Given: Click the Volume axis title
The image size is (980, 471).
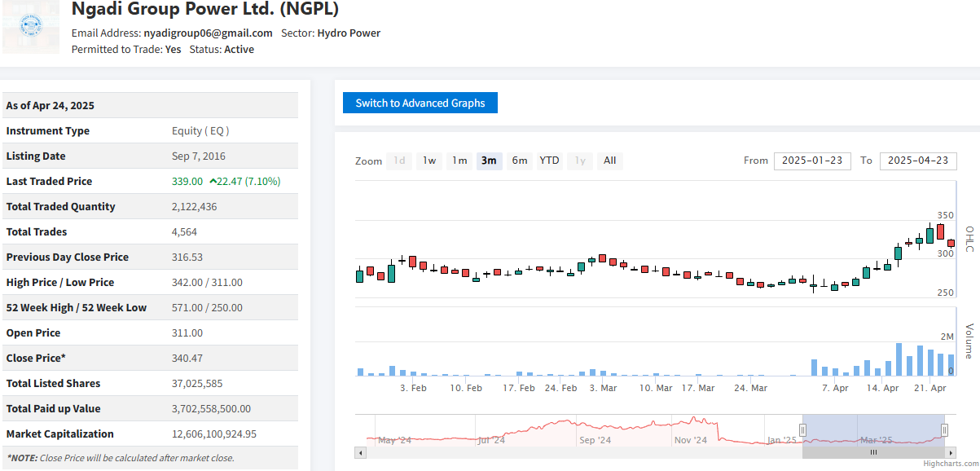Looking at the screenshot, I should pos(969,341).
